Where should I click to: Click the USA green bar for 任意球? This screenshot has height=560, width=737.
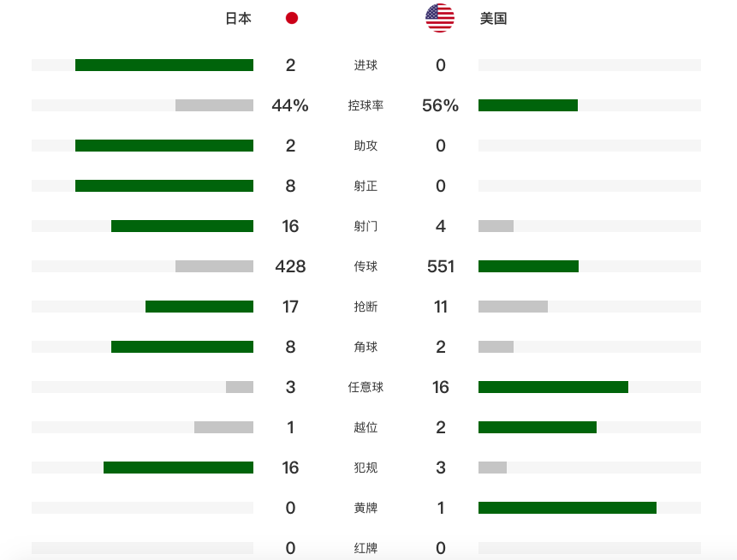click(x=553, y=387)
